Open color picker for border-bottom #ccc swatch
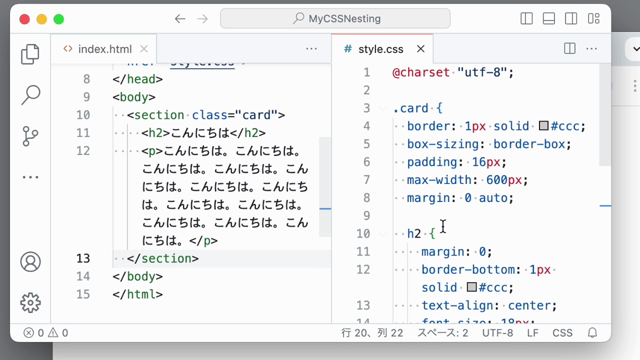Viewport: 640px width, 360px height. click(472, 287)
